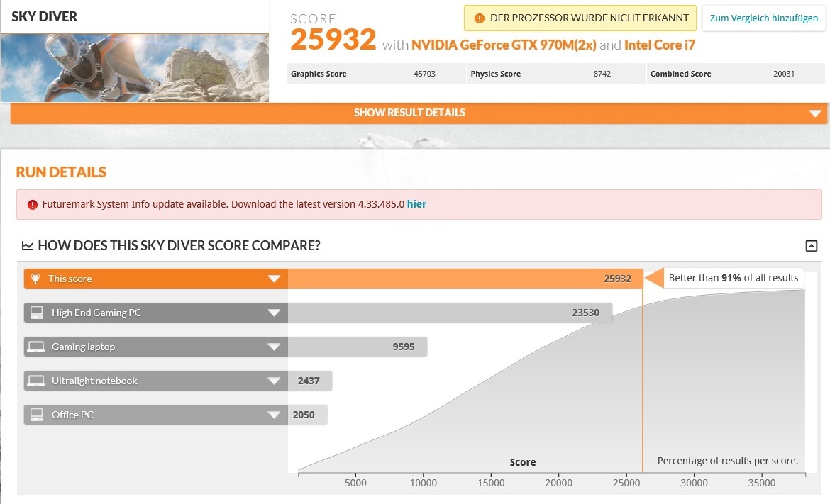Image resolution: width=830 pixels, height=504 pixels.
Task: Expand Gaming laptop dropdown arrow
Action: [x=274, y=347]
